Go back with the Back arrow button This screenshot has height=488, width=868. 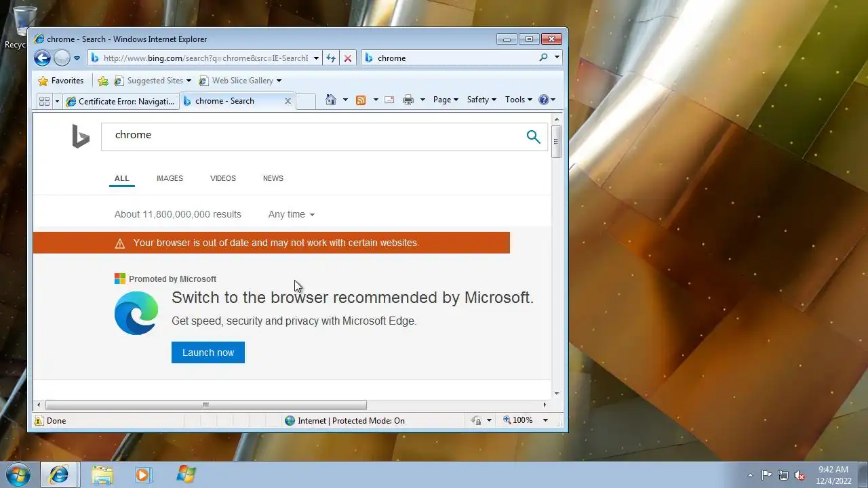tap(42, 58)
